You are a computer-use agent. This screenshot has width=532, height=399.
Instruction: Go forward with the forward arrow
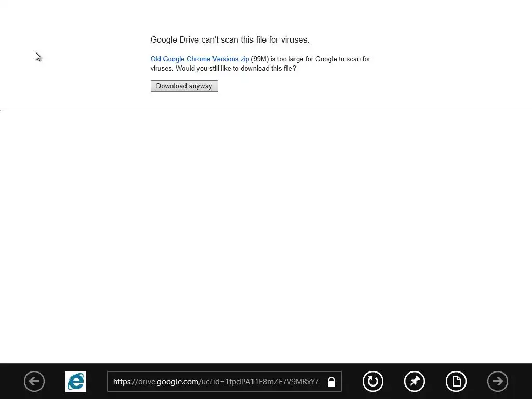[x=498, y=381]
